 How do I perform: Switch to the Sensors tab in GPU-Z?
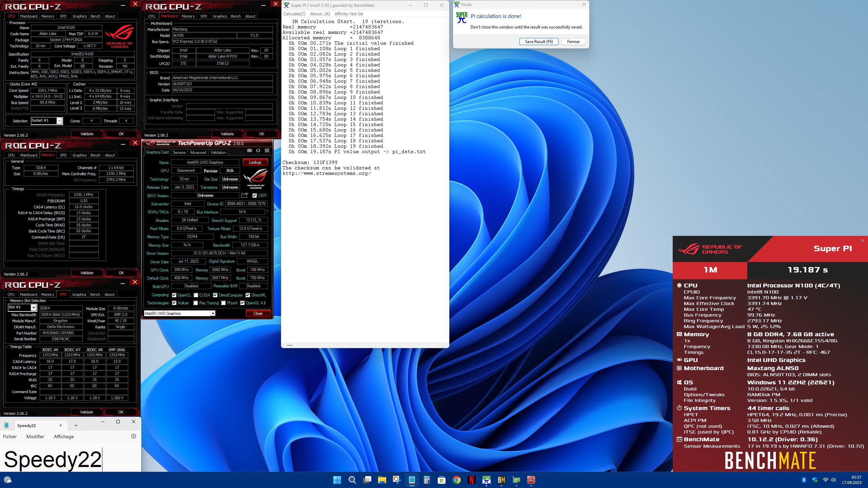(179, 152)
